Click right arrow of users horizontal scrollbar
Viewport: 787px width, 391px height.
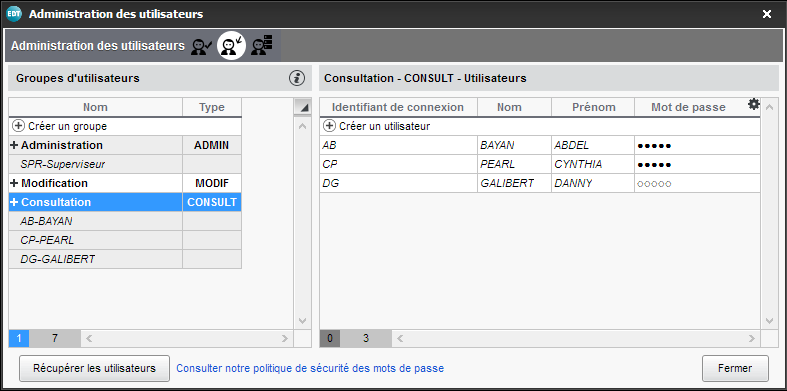752,338
